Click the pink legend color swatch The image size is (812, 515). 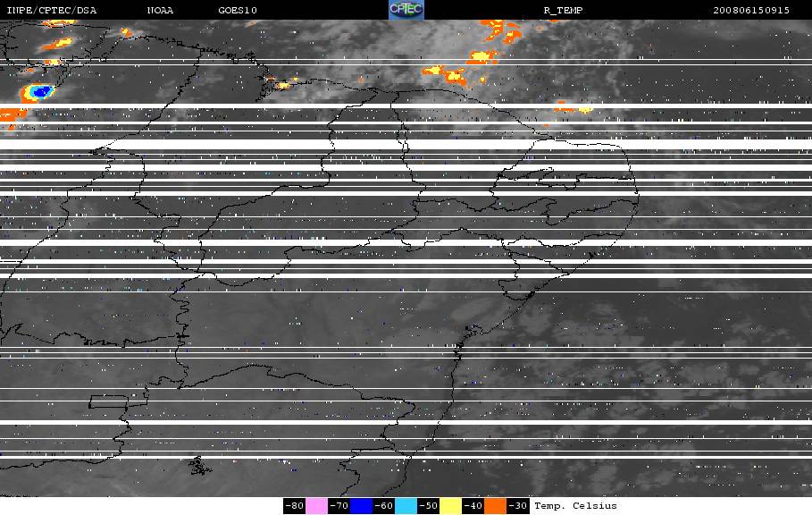(316, 506)
